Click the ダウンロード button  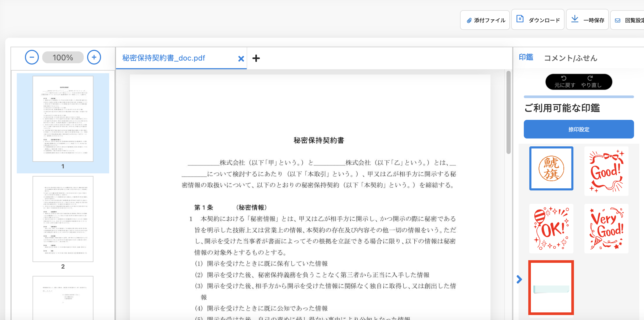pos(538,20)
